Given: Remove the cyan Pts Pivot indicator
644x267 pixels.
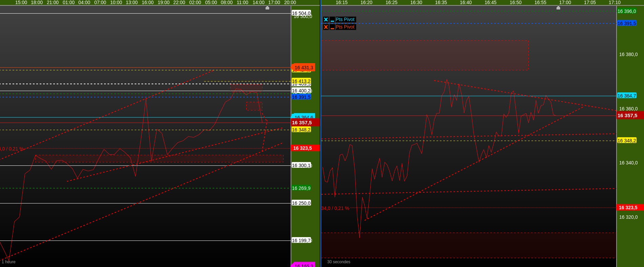Looking at the screenshot, I should point(326,20).
